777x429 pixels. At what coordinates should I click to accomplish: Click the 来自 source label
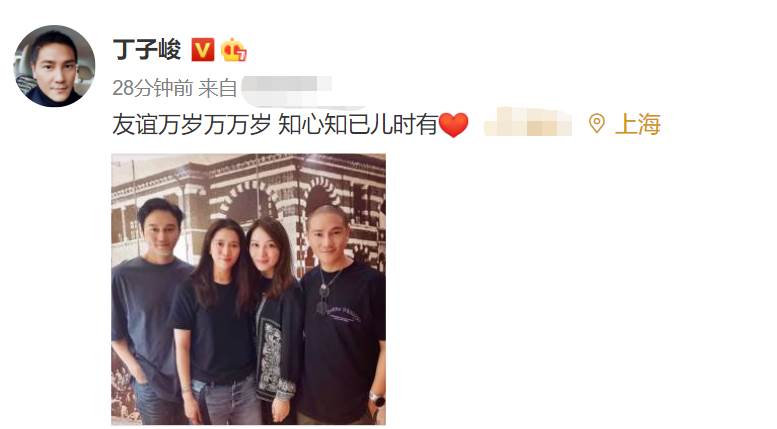pos(218,88)
